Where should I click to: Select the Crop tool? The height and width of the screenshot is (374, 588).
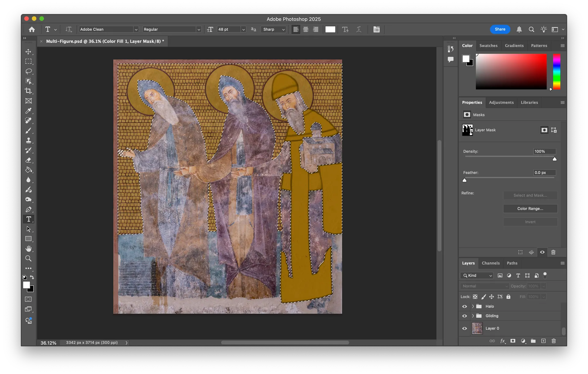28,91
